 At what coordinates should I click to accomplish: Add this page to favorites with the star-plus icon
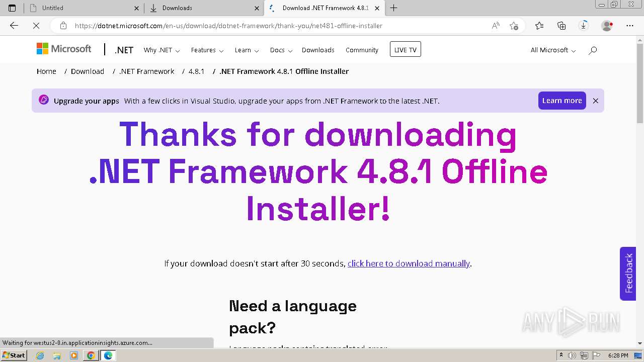coord(514,26)
